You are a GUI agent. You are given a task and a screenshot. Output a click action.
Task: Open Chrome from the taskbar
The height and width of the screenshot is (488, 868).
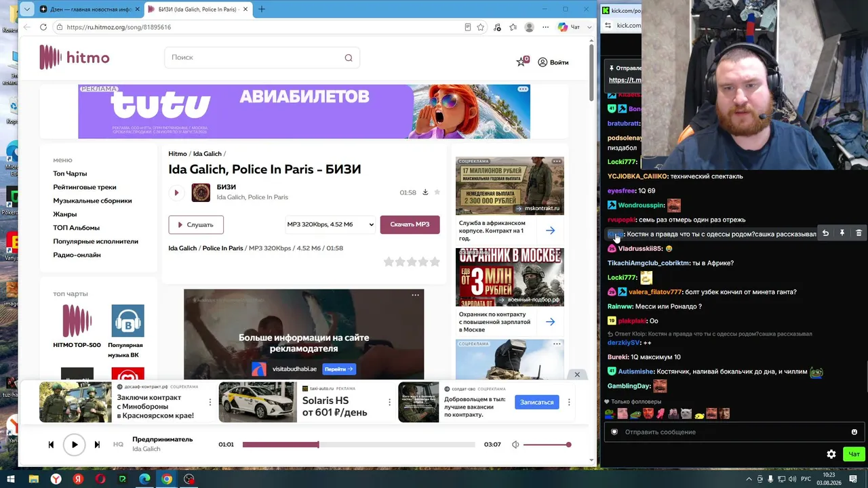(x=167, y=479)
